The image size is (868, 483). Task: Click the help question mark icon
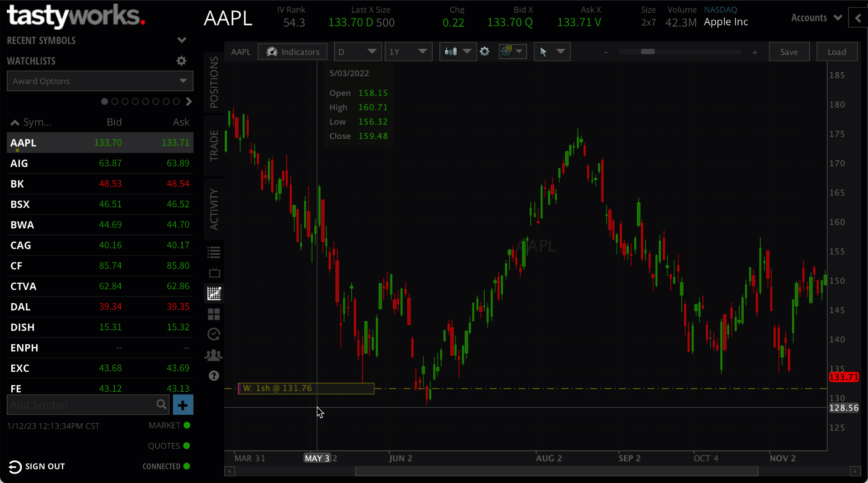(x=214, y=375)
